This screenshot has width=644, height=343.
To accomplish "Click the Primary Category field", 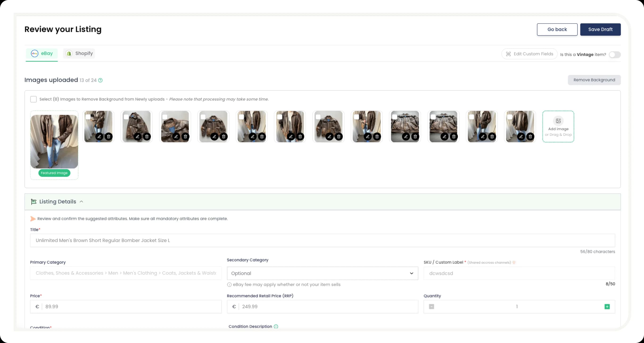I will pos(126,273).
